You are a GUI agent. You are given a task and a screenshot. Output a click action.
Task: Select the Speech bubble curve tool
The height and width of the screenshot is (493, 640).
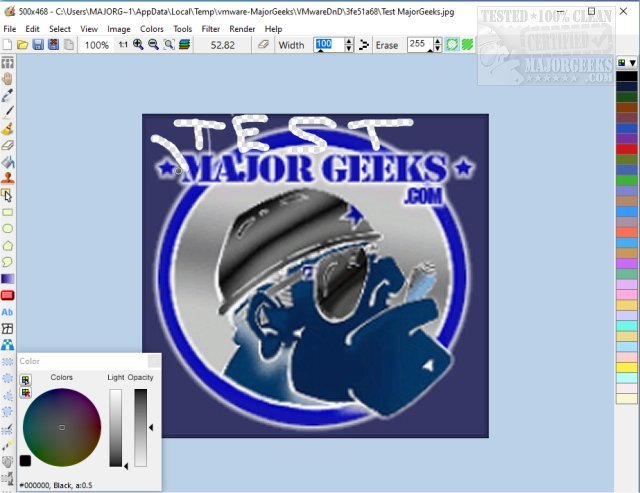pos(7,262)
